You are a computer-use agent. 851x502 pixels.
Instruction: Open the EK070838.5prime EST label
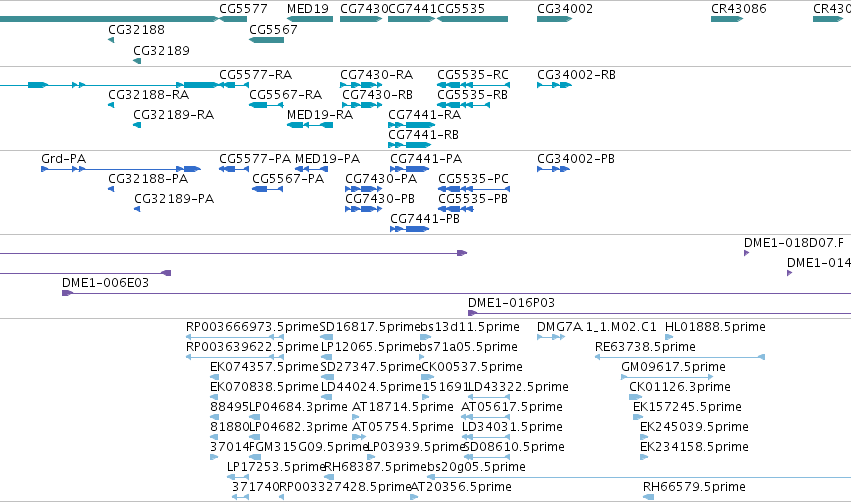click(264, 387)
